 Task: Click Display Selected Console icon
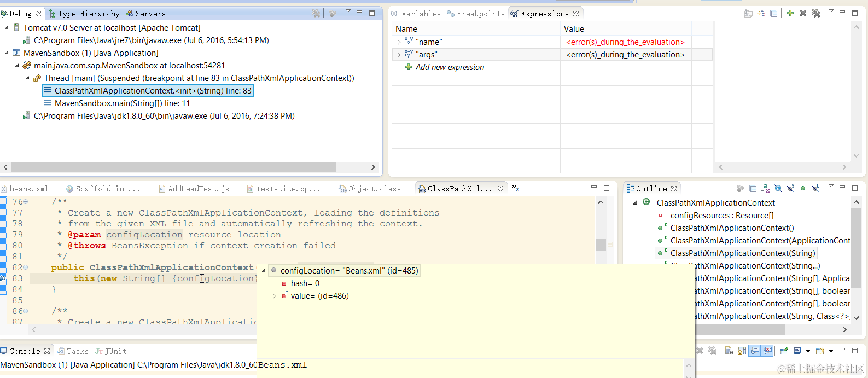[797, 351]
